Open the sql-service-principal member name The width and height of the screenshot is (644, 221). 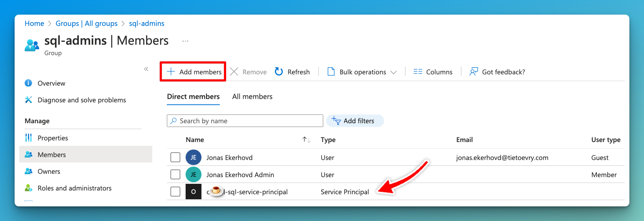247,192
